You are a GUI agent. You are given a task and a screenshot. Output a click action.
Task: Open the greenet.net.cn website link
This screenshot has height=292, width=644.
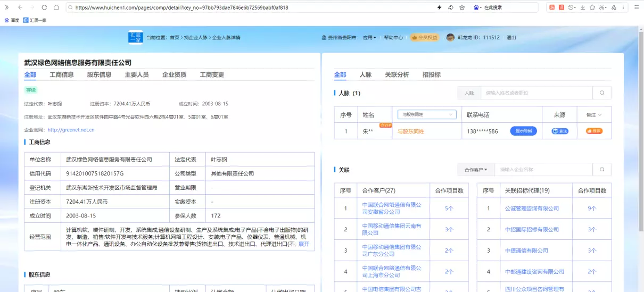point(71,130)
